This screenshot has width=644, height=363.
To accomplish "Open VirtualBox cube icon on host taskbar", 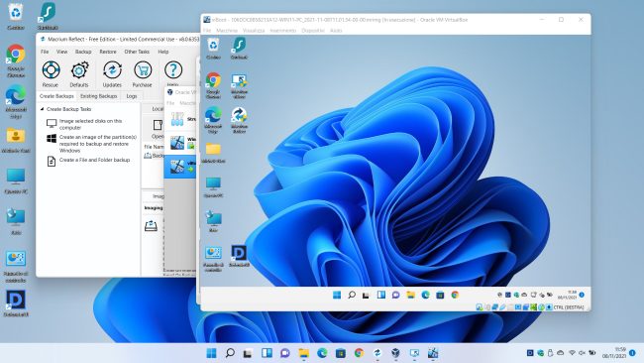I will [395, 353].
